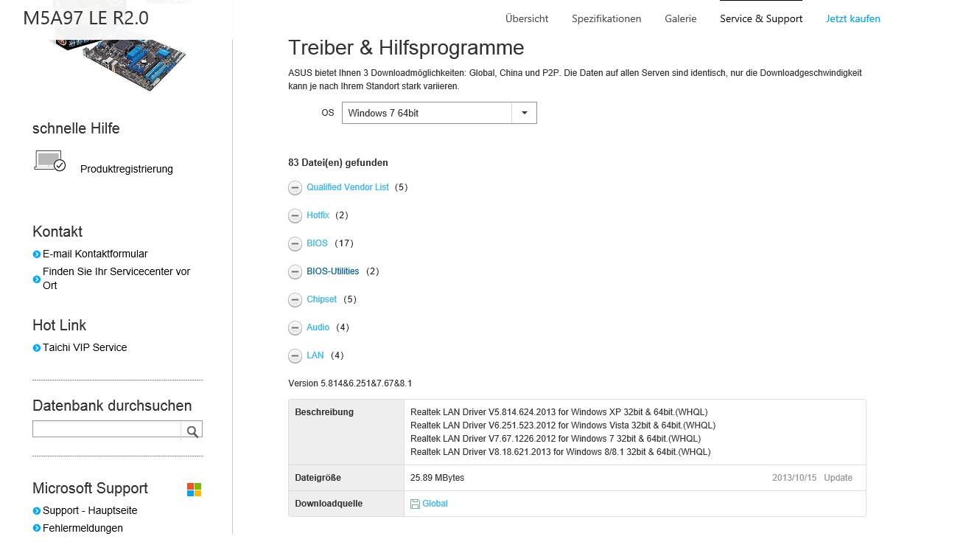Click the Downloadquelle table label cell
Screen dimensions: 980x556
tap(346, 504)
